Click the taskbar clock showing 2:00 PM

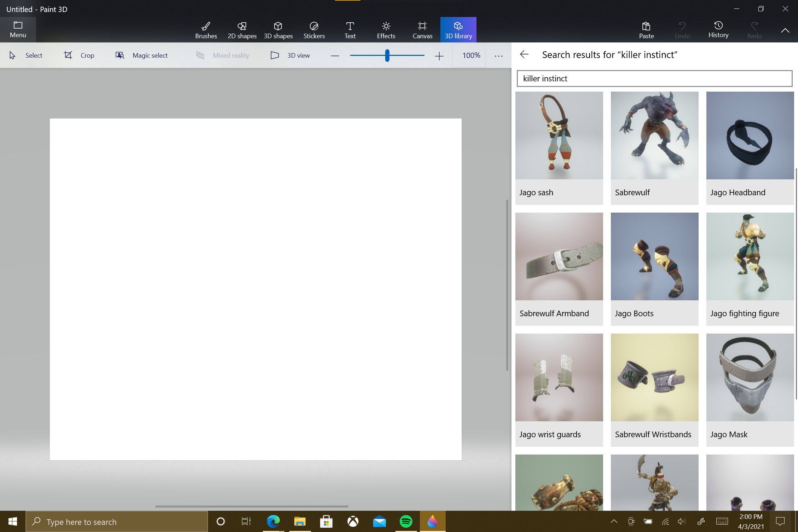[x=751, y=521]
